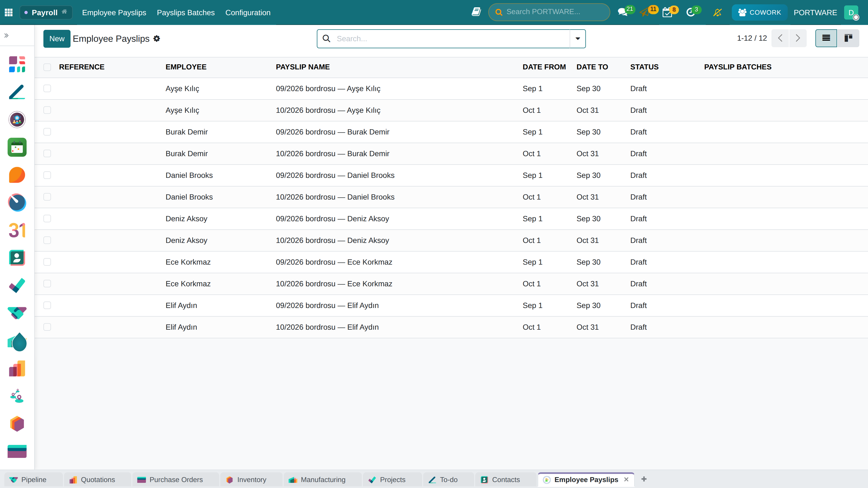Check the 10/2026 Elif Aydın payslip row
Viewport: 868px width, 488px height.
pos(47,327)
